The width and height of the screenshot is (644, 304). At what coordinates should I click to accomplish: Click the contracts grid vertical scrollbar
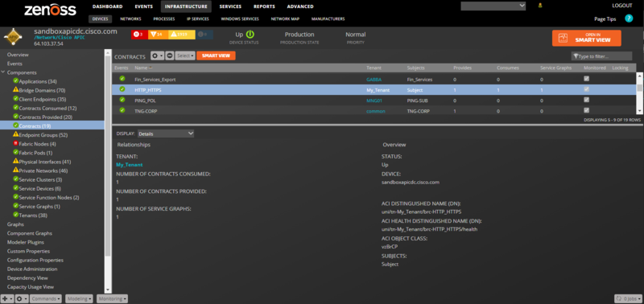coord(639,92)
